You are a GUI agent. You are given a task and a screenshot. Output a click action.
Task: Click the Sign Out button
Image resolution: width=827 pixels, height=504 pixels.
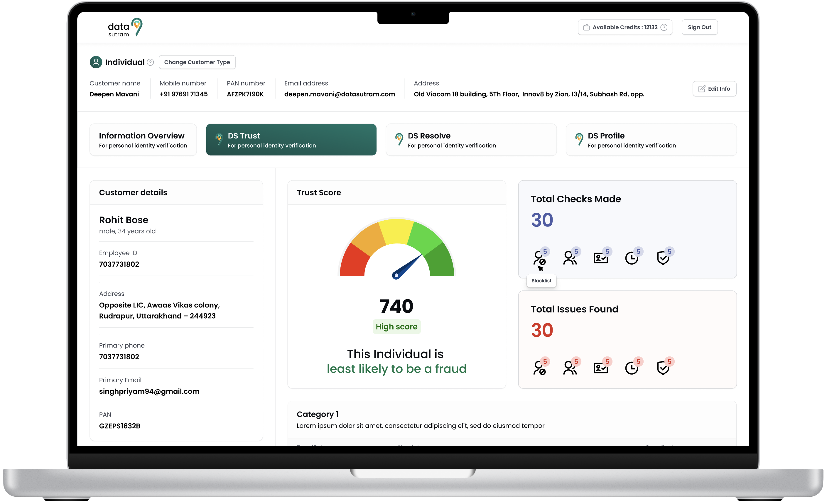click(x=699, y=28)
